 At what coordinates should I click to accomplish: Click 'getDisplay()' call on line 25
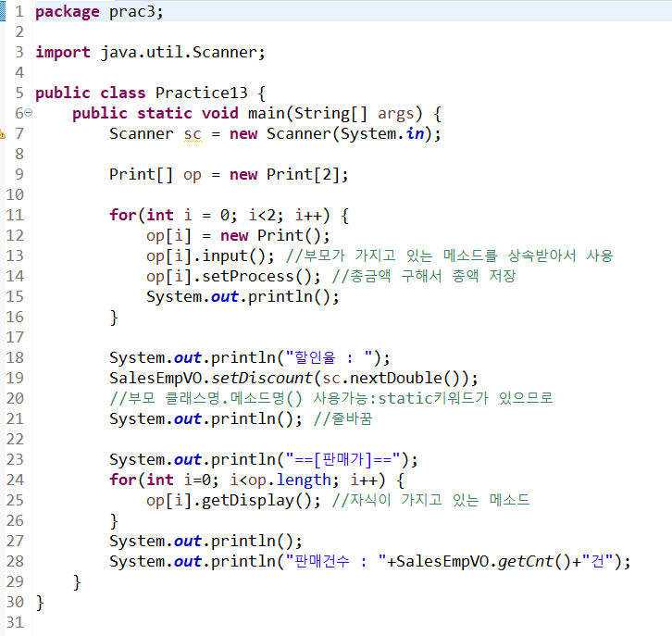(256, 501)
